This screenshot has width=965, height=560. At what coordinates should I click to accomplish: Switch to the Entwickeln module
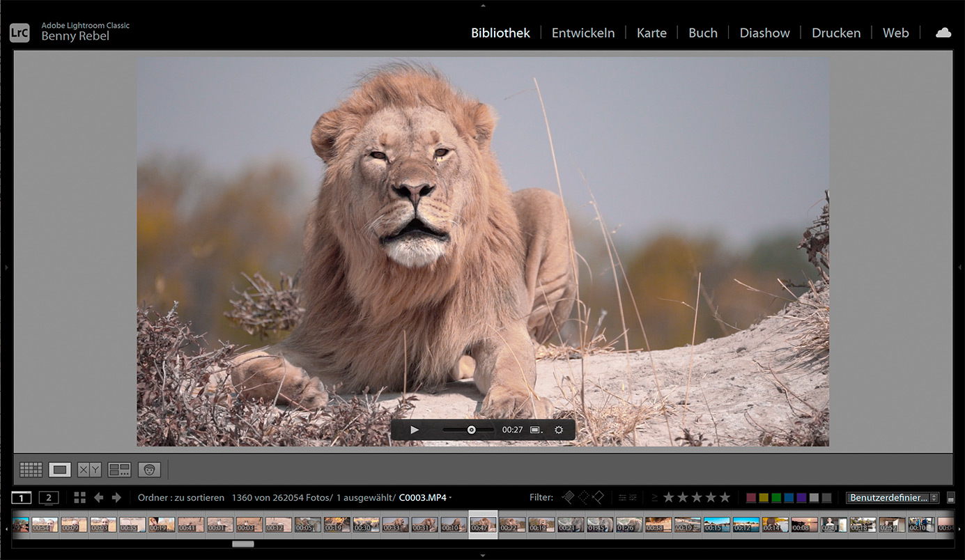[582, 33]
